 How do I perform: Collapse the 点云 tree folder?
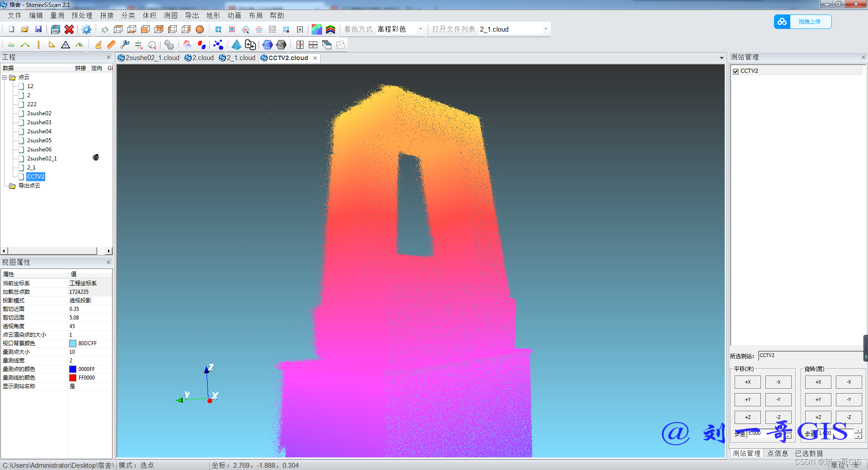pos(5,77)
